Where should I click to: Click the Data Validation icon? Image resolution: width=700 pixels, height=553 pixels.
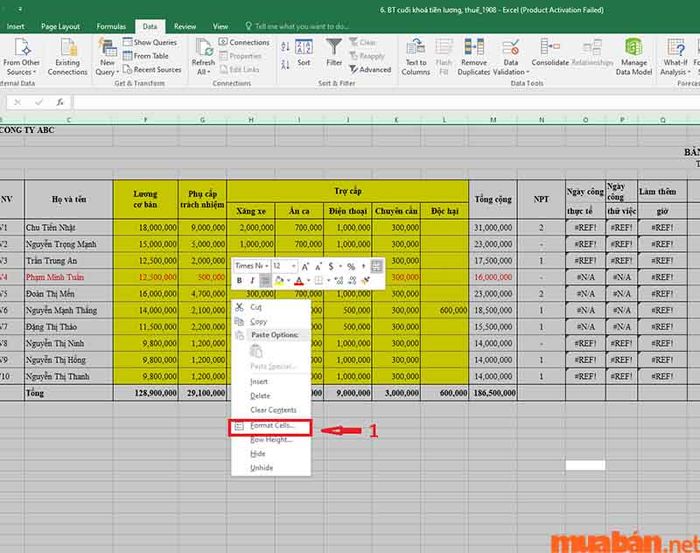tap(511, 47)
